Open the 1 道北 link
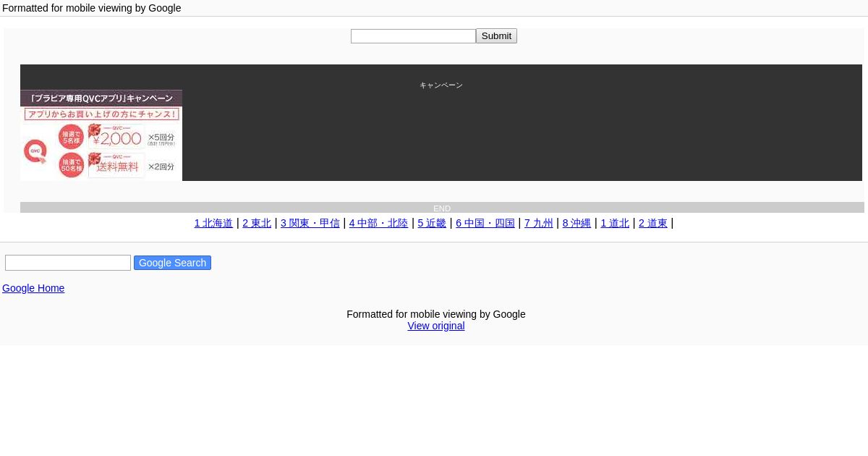The height and width of the screenshot is (456, 868). click(615, 223)
